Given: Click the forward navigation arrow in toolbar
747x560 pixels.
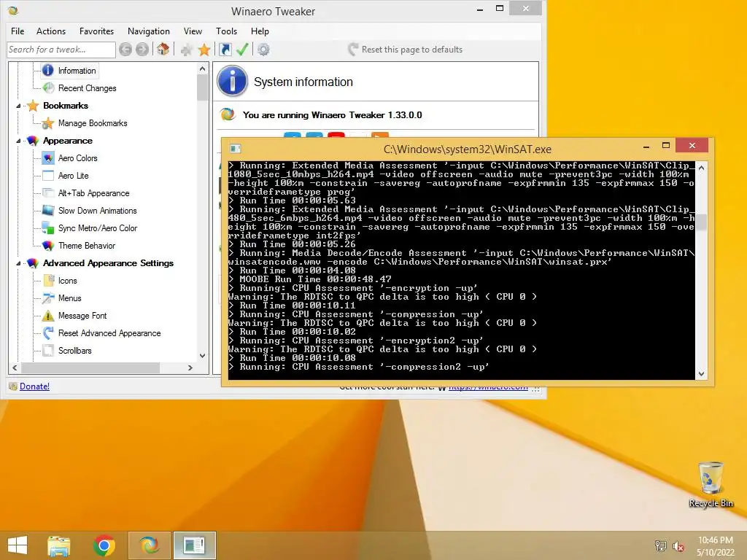Looking at the screenshot, I should [x=142, y=50].
